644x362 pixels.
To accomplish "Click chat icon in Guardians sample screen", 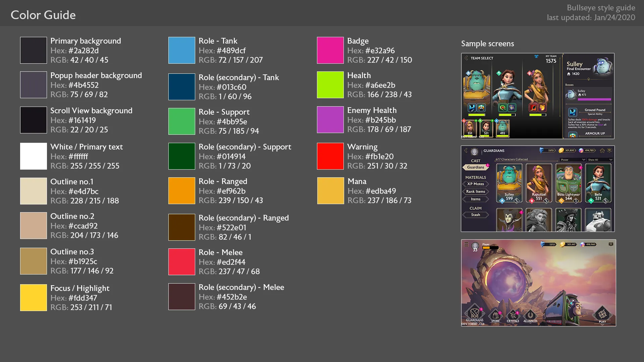I will [609, 150].
